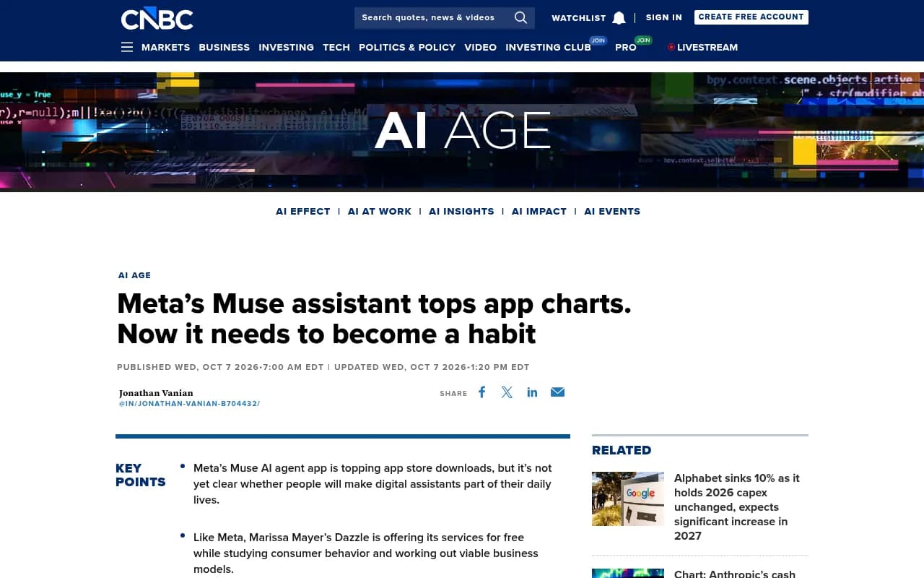Screen dimensions: 924x578
Task: Click the article headline about Meta's Muse
Action: pyautogui.click(x=374, y=319)
